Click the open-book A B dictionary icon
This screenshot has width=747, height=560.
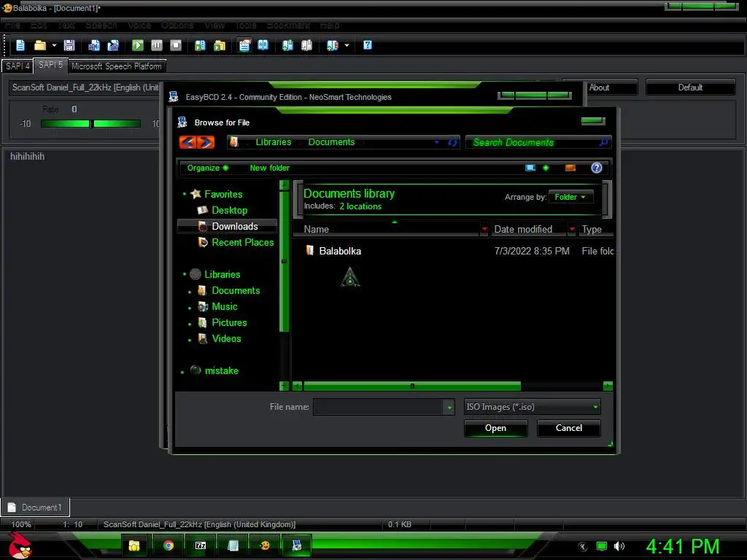(x=263, y=45)
